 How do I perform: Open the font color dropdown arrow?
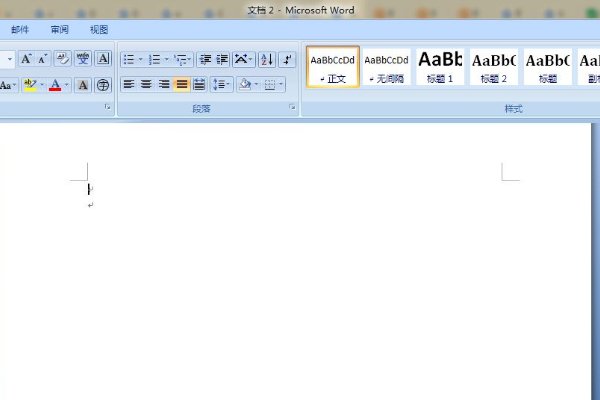(x=67, y=85)
